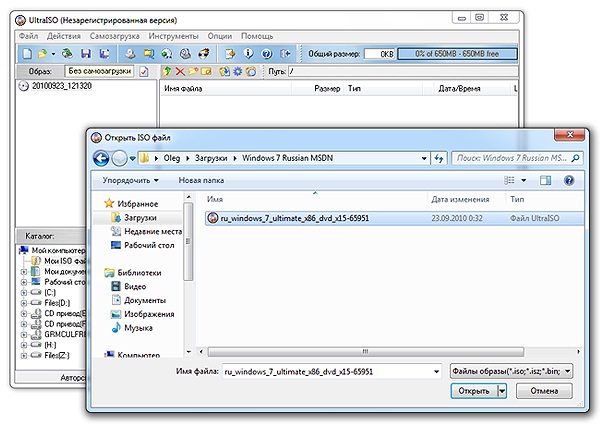Click the dialog's blue help question mark icon
Screen dimensions: 604x427
point(569,180)
